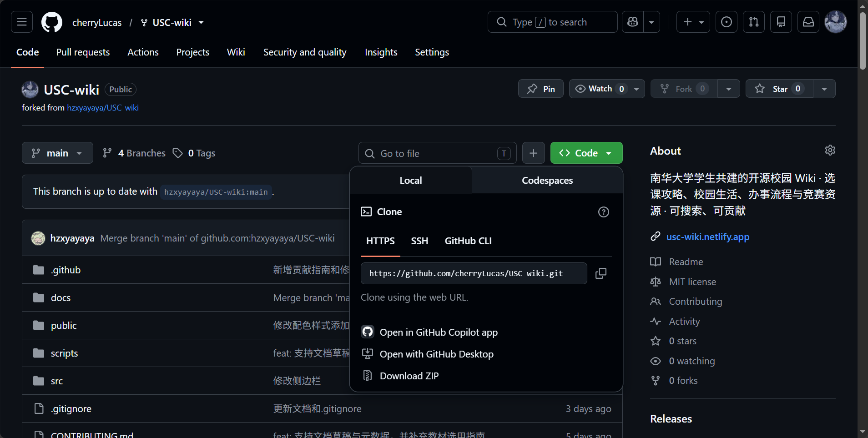Open the Copilot dropdown arrow
Image resolution: width=868 pixels, height=438 pixels.
[651, 22]
